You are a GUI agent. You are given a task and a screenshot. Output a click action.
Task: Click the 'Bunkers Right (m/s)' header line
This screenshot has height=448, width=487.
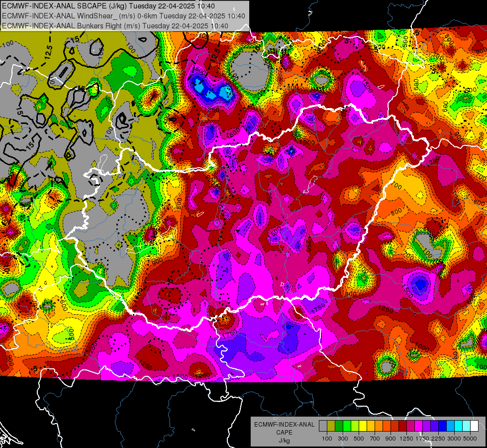click(x=115, y=26)
